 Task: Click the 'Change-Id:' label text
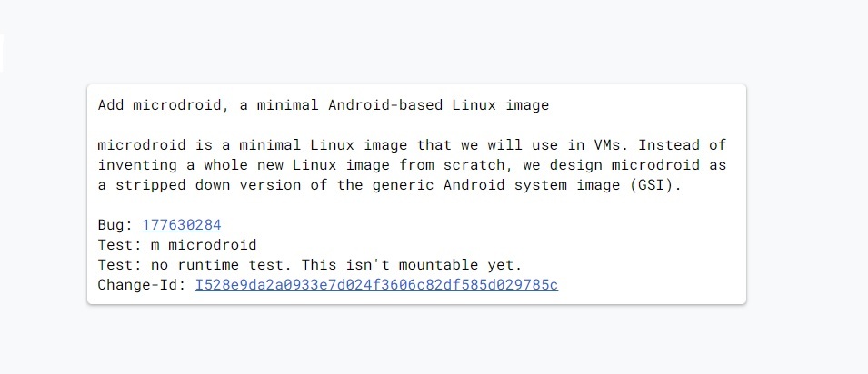(142, 285)
